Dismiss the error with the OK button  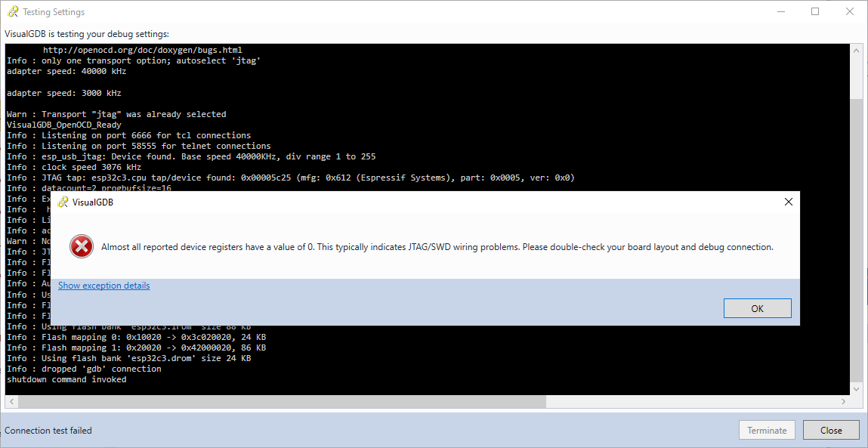tap(757, 308)
